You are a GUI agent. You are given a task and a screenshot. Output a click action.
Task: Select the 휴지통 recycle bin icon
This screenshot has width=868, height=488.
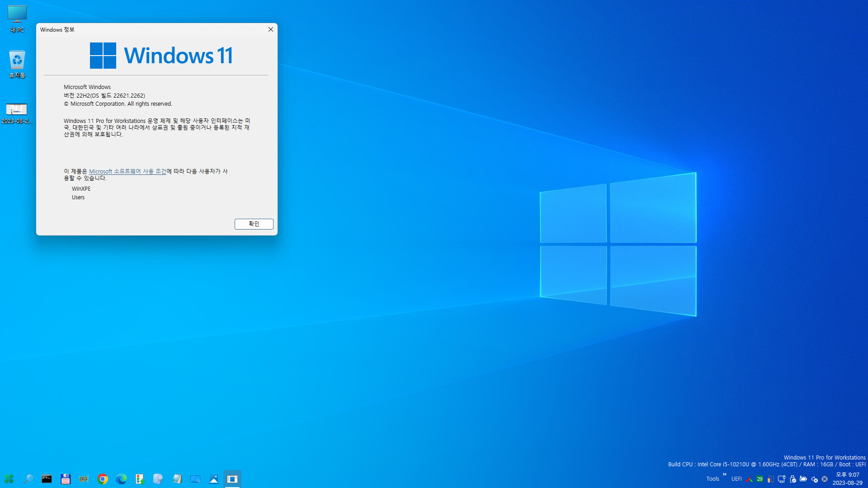coord(17,64)
